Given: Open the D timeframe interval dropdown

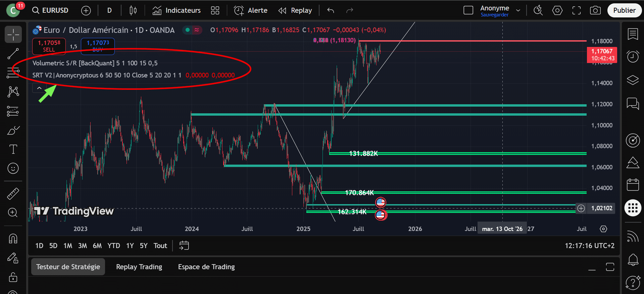Looking at the screenshot, I should [109, 10].
